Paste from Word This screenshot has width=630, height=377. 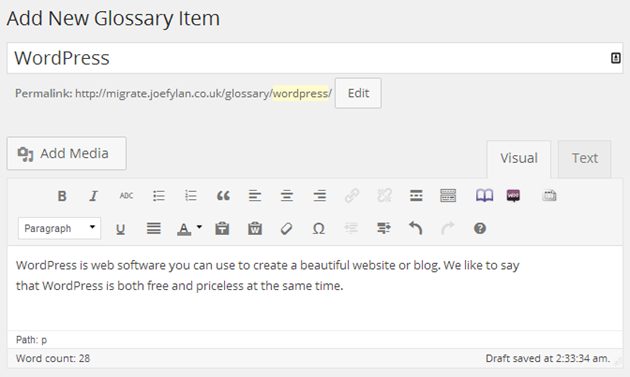coord(255,228)
